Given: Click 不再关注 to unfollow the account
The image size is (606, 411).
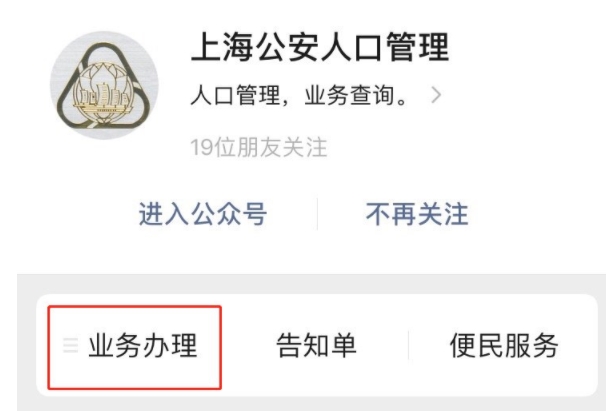Looking at the screenshot, I should pyautogui.click(x=417, y=214).
